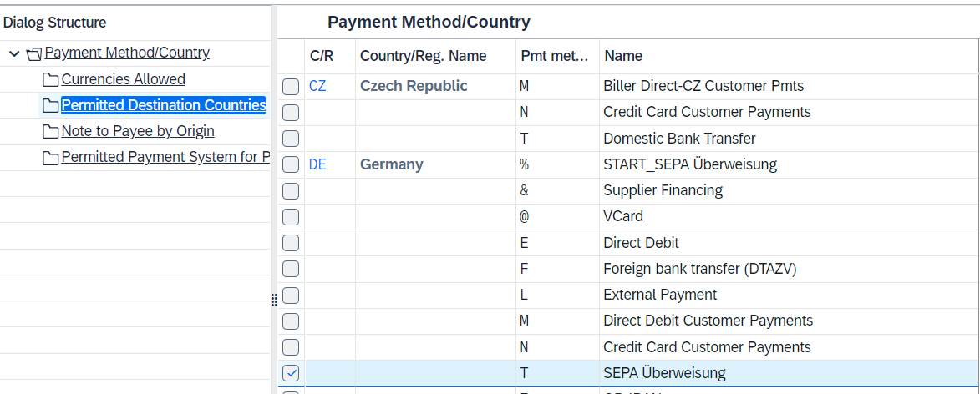The height and width of the screenshot is (394, 980).
Task: Uncheck the SEPA Überweisung row checkbox
Action: tap(292, 373)
